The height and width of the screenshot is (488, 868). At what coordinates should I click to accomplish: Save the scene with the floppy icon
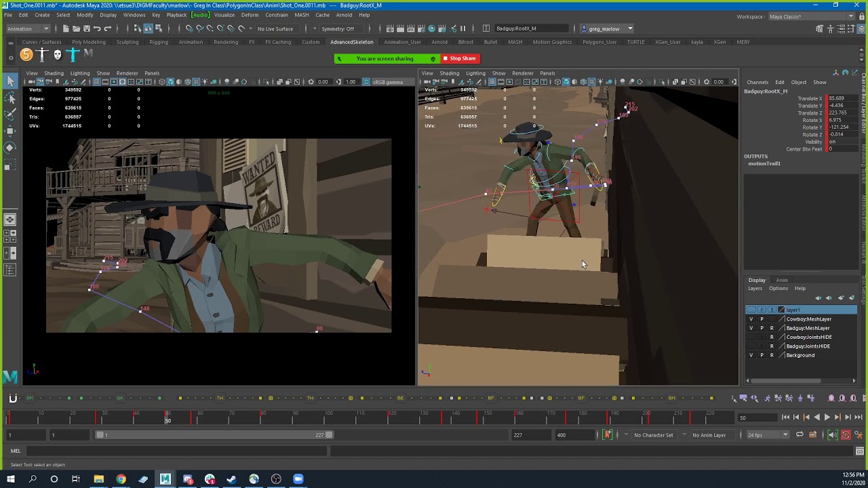click(86, 28)
